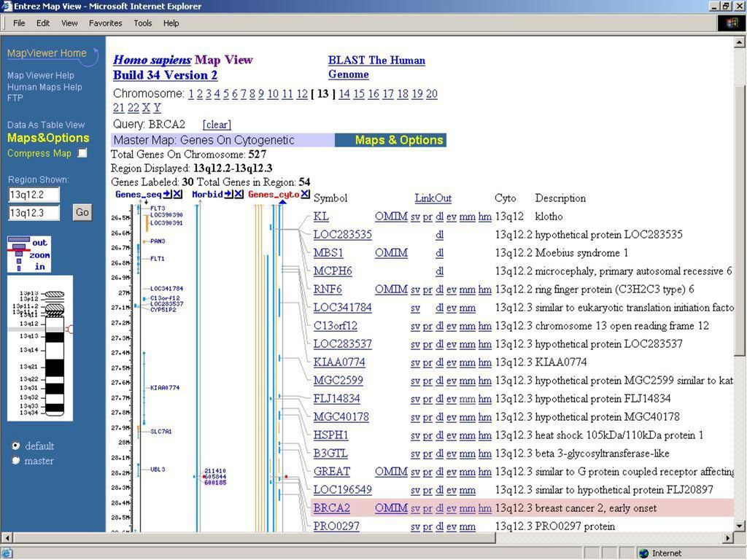
Task: Open the Map Viewer Help link
Action: (41, 75)
